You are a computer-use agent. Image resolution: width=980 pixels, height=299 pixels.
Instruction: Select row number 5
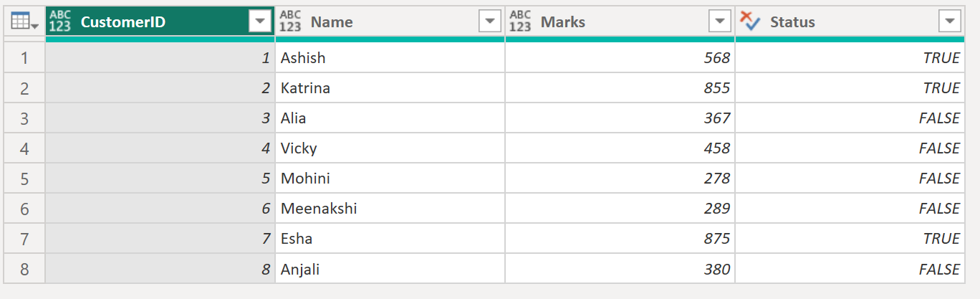[x=24, y=179]
